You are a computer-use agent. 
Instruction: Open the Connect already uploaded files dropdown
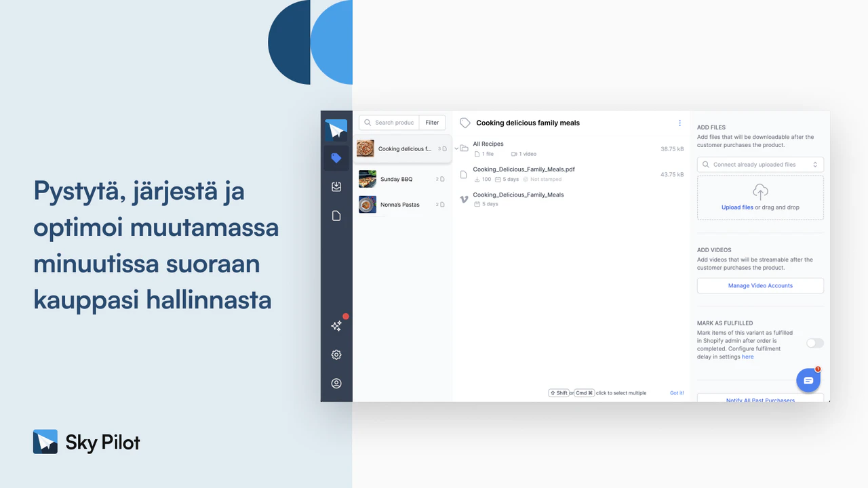tap(760, 165)
